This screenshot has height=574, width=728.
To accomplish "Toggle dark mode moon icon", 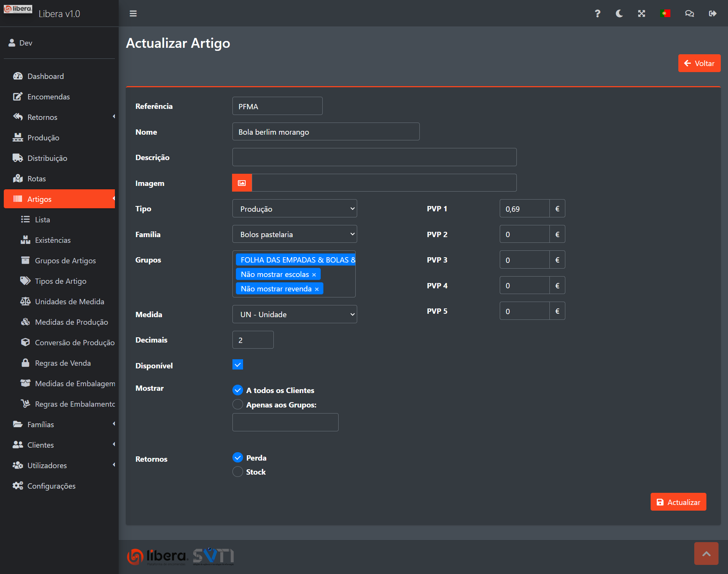I will coord(619,14).
